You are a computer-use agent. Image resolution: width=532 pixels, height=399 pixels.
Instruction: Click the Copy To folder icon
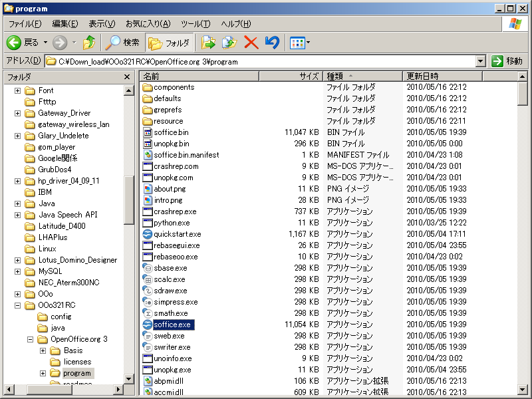tap(229, 43)
